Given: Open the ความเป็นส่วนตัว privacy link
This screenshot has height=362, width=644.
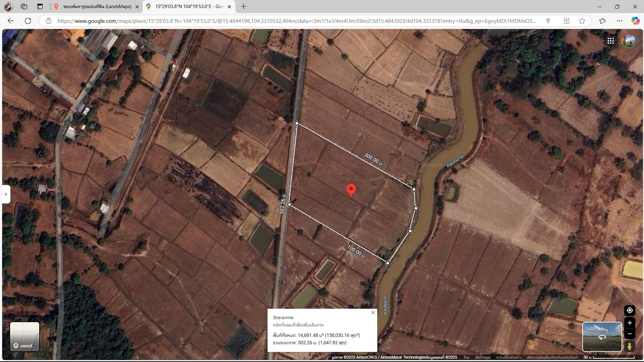Looking at the screenshot, I should [x=508, y=357].
